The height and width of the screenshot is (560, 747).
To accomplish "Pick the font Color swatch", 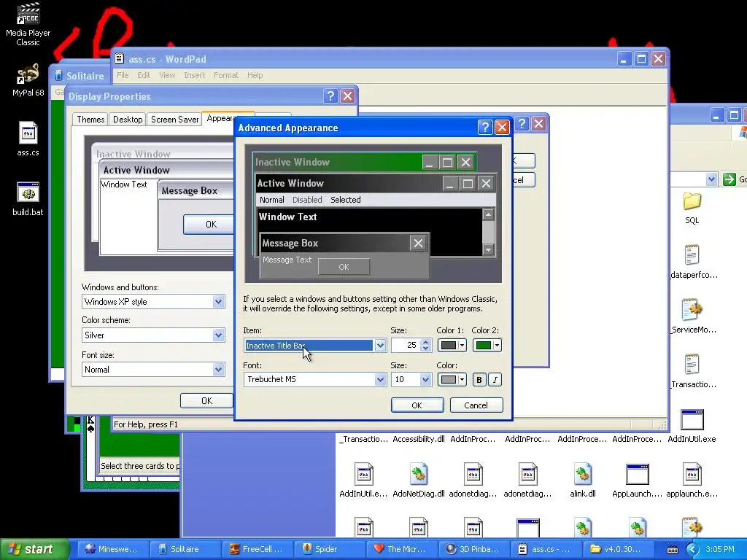I will pos(452,379).
